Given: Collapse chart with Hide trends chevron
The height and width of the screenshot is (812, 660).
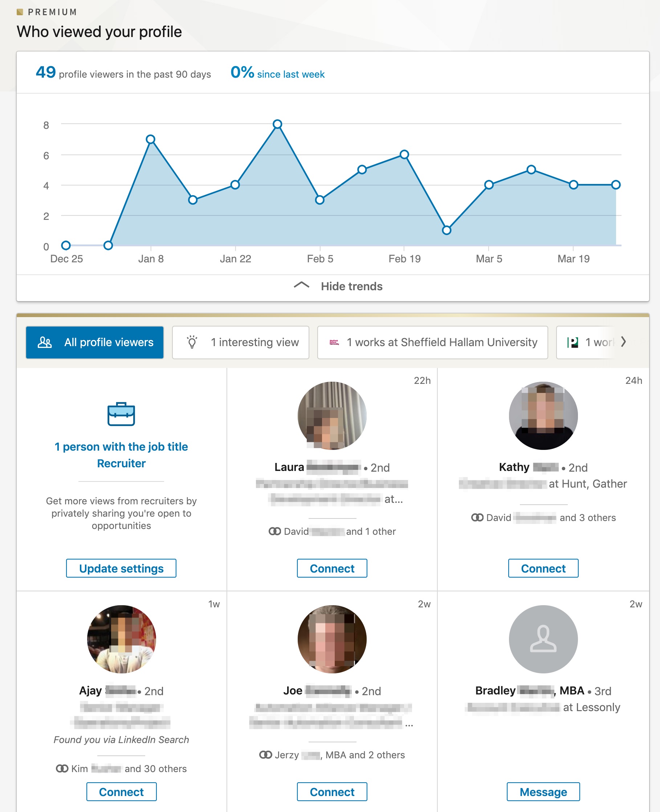Looking at the screenshot, I should point(301,285).
